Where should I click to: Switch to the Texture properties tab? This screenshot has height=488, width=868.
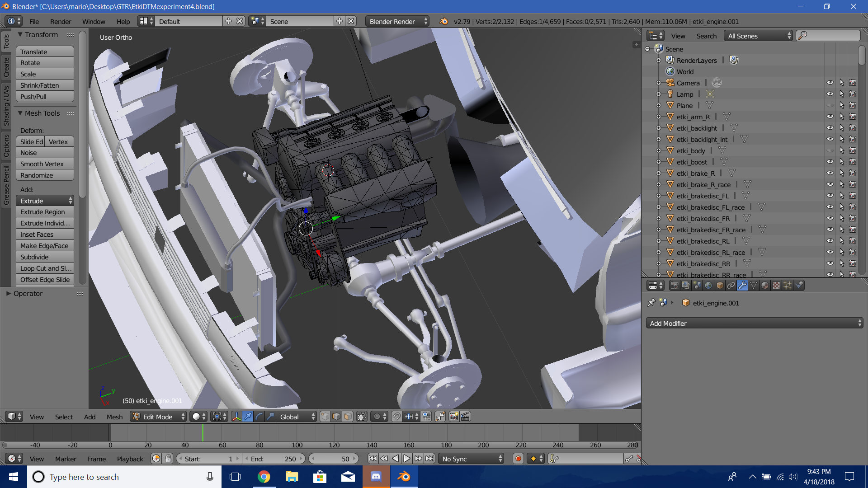[776, 286]
